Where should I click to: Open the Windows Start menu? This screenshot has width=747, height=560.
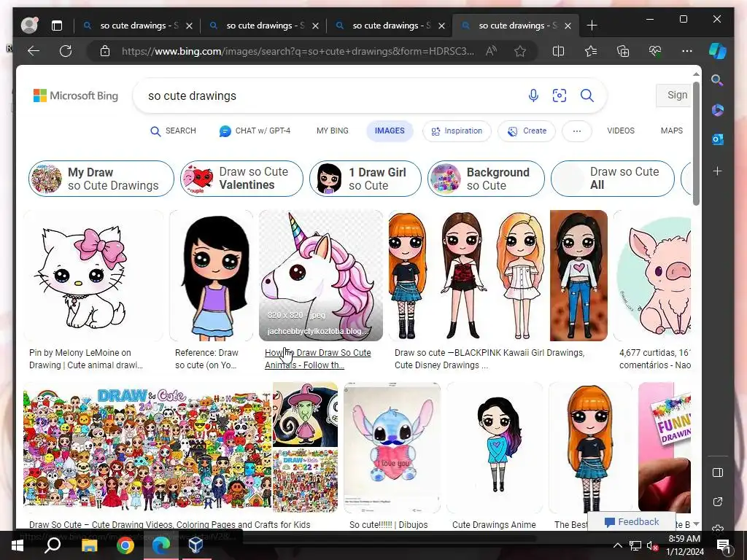(x=18, y=545)
